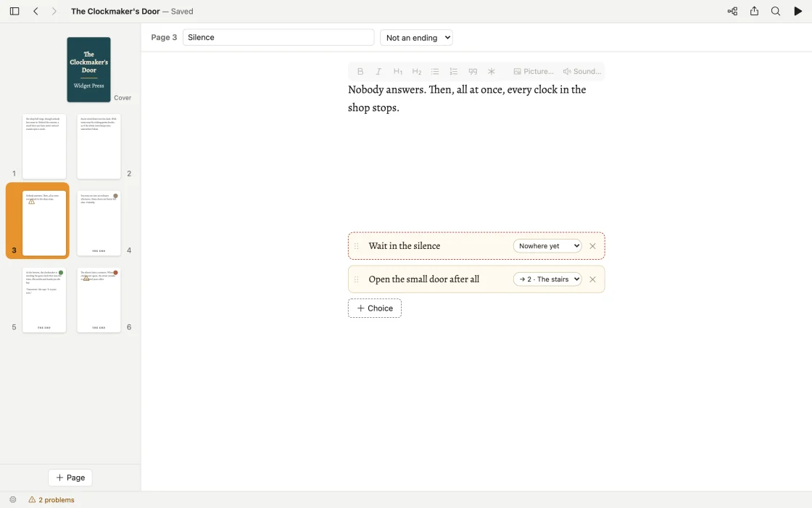Click the 'Wait in the silence' choice text

point(405,246)
